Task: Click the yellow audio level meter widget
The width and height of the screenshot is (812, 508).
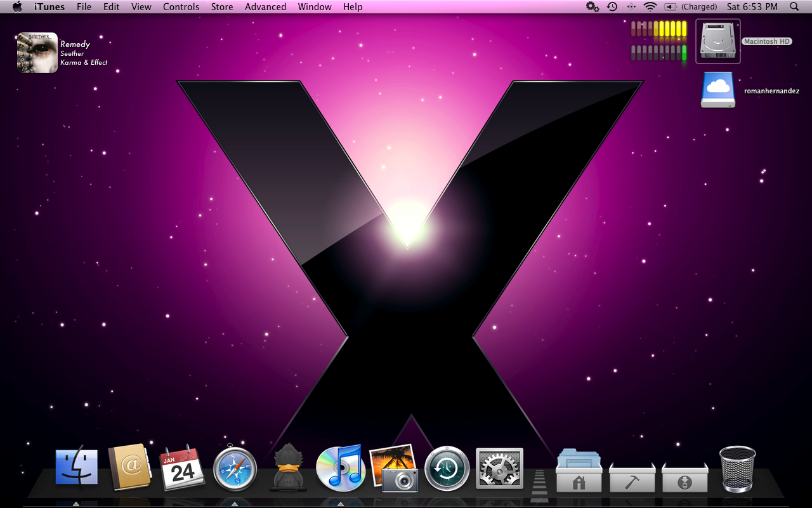Action: 659,29
